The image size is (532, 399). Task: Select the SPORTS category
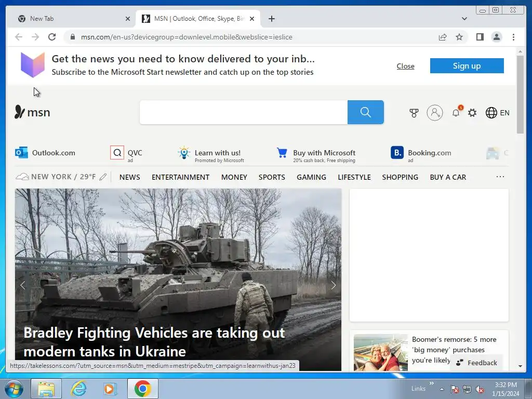coord(272,177)
